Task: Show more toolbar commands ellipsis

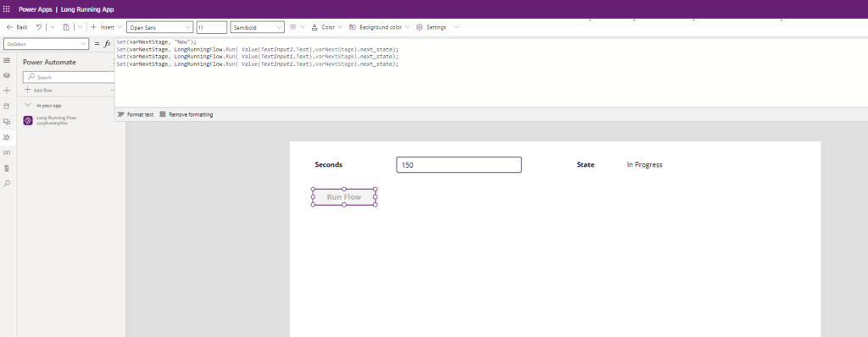Action: pos(456,27)
